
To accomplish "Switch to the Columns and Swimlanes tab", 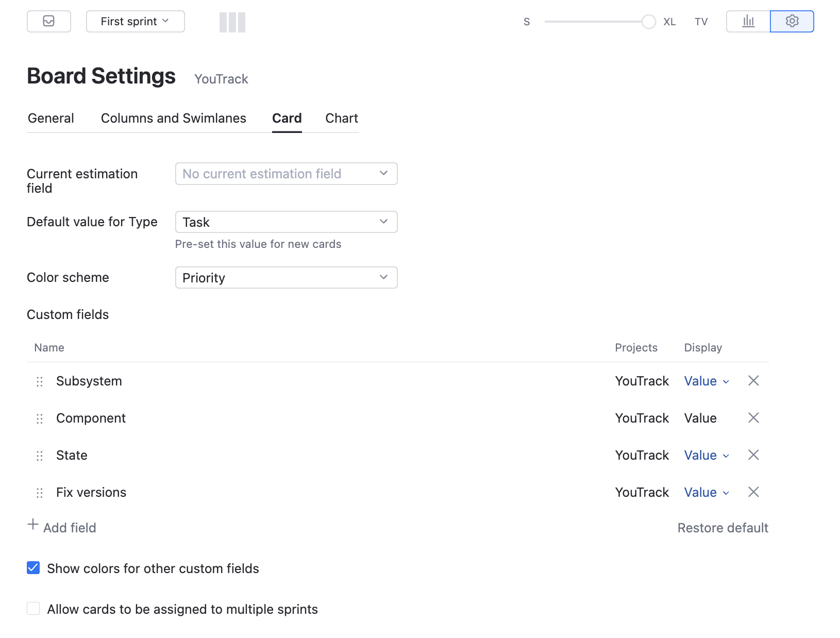I will [x=173, y=118].
